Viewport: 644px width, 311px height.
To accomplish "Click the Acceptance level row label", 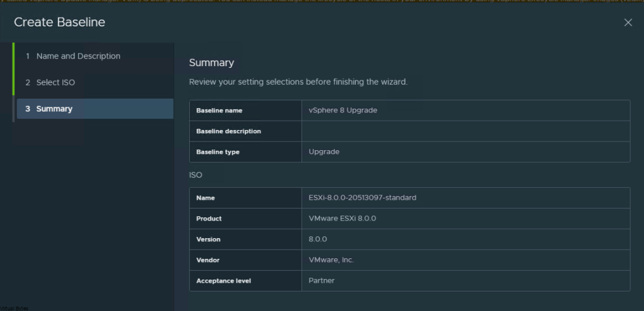I will point(223,281).
